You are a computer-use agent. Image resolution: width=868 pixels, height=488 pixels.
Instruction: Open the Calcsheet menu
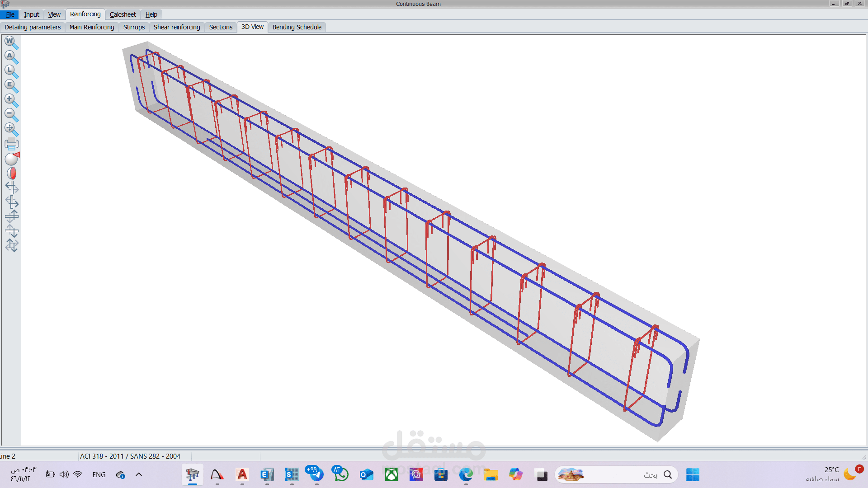coord(123,14)
